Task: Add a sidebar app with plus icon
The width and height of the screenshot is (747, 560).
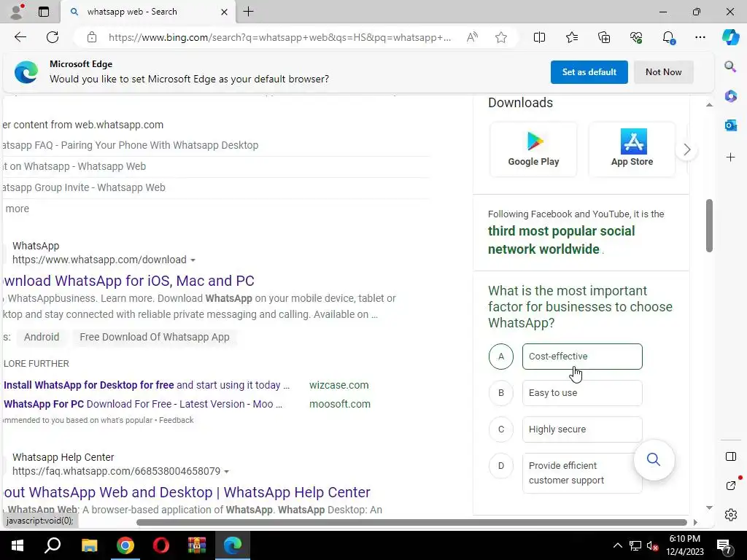Action: click(x=730, y=157)
